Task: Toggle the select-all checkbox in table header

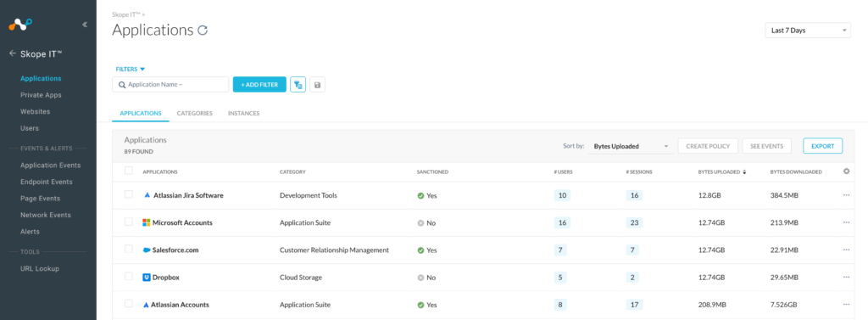Action: [129, 171]
